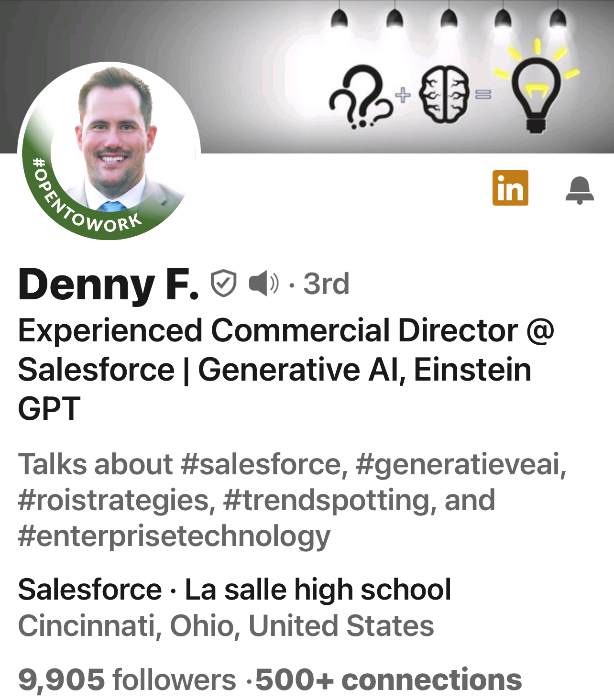The width and height of the screenshot is (614, 700).
Task: Open the Salesforce company link
Action: click(90, 589)
